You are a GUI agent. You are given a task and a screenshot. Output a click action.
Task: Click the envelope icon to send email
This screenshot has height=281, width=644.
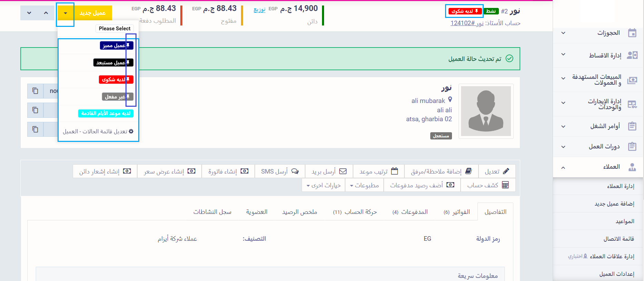point(343,171)
